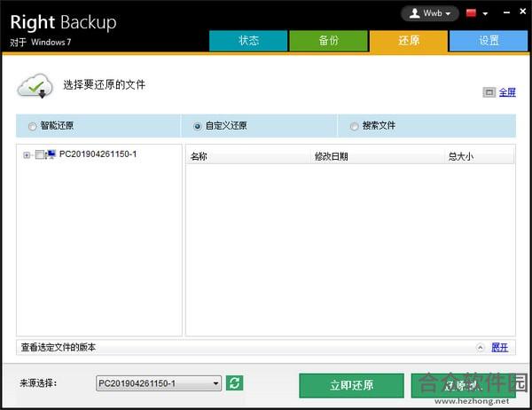Check the PC201904261150-1 tree checkbox
The image size is (532, 410).
pyautogui.click(x=39, y=154)
